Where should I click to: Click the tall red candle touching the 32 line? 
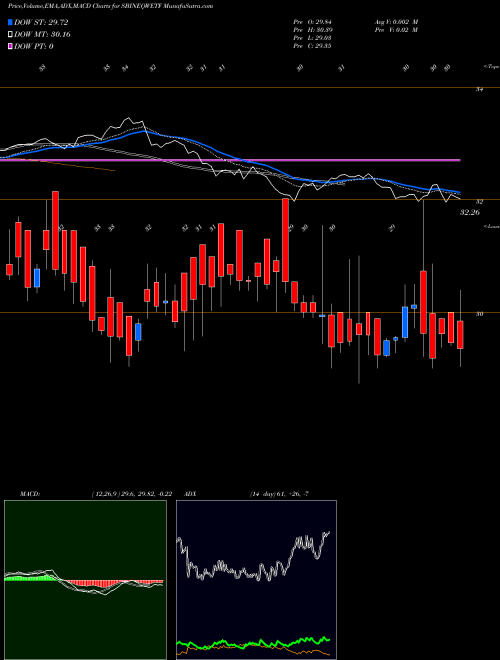285,240
